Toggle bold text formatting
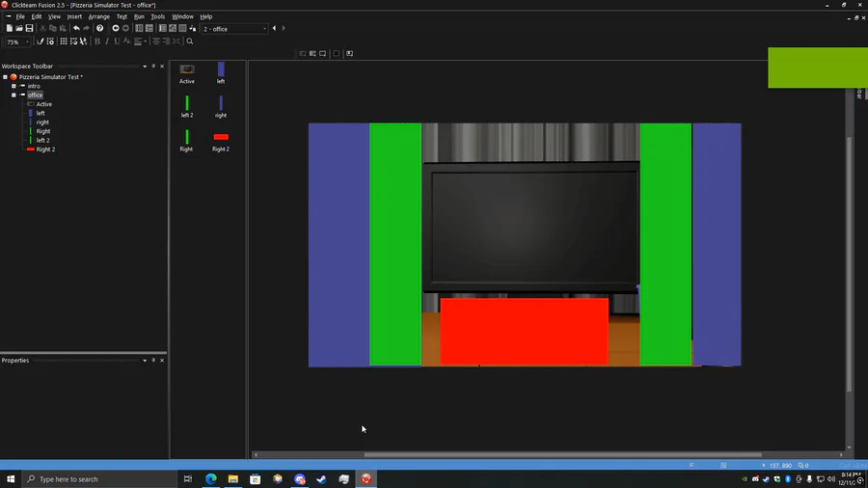Screen dimensions: 868x488 [97, 41]
